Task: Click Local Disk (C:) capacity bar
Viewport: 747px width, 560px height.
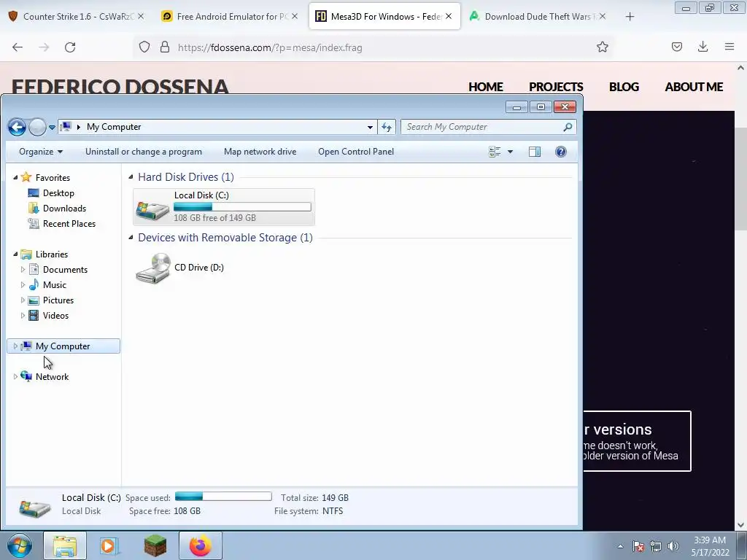Action: [x=242, y=206]
